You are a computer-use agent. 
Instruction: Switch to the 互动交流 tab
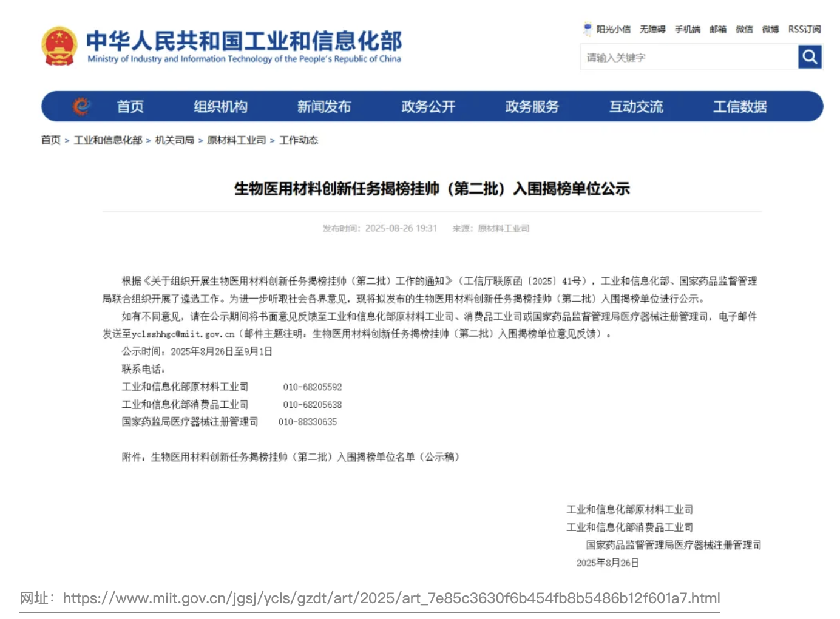(x=636, y=106)
